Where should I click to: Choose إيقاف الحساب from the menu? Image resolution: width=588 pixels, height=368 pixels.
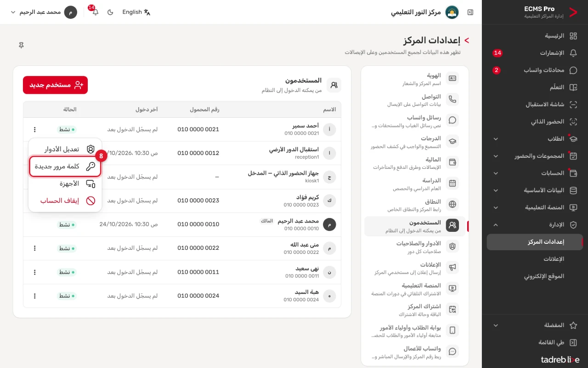tap(65, 201)
